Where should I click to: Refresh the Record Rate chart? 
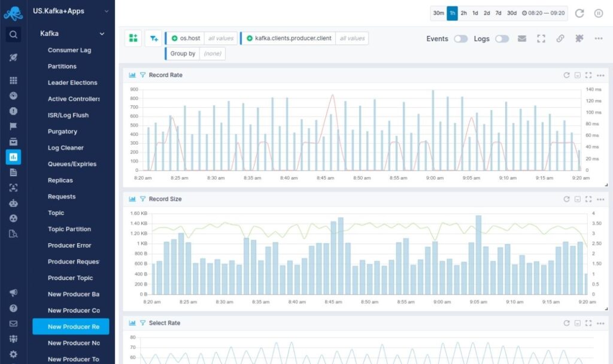(x=566, y=75)
